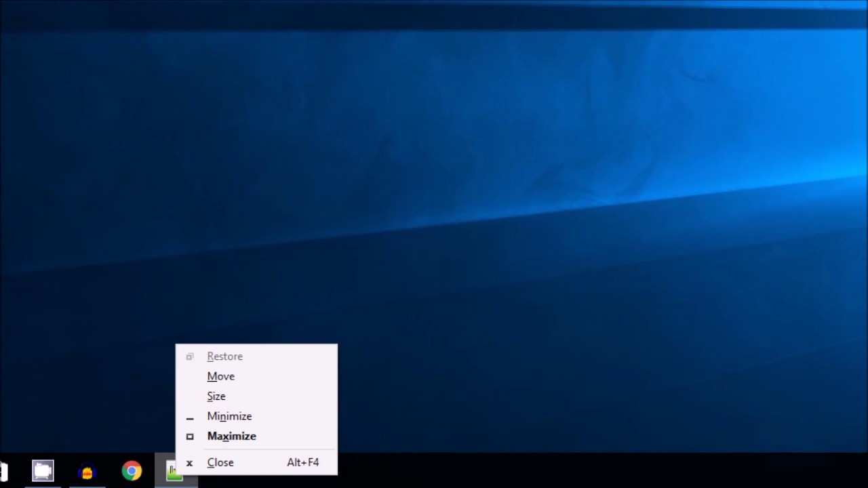Select the bold Maximize menu option
This screenshot has width=868, height=488.
click(x=256, y=436)
